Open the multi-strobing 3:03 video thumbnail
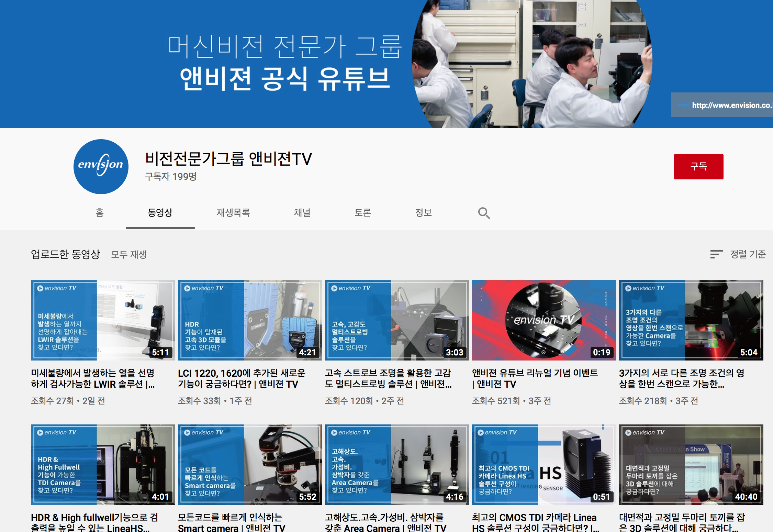This screenshot has height=532, width=773. click(397, 320)
